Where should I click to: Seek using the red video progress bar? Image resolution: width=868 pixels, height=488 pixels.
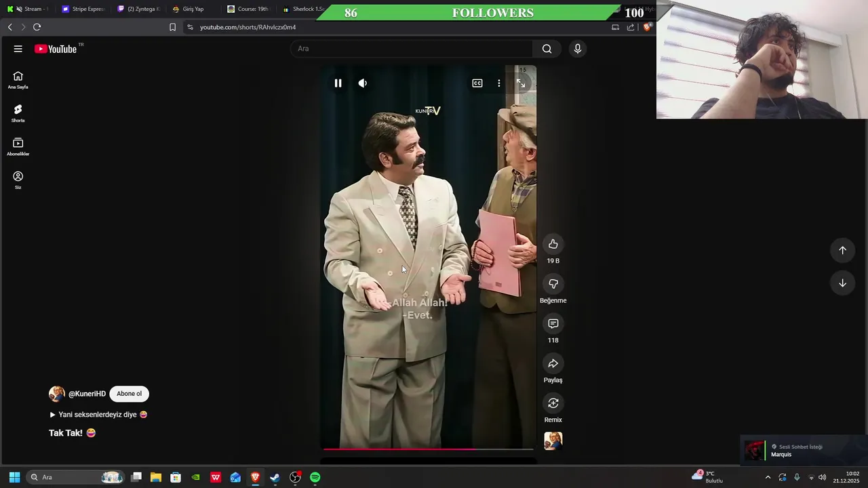(x=428, y=449)
